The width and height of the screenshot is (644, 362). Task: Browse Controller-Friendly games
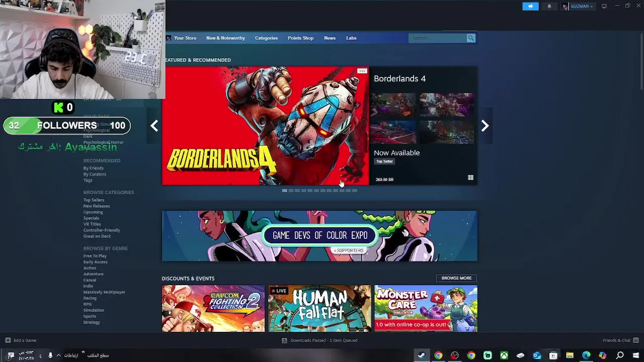tap(102, 230)
